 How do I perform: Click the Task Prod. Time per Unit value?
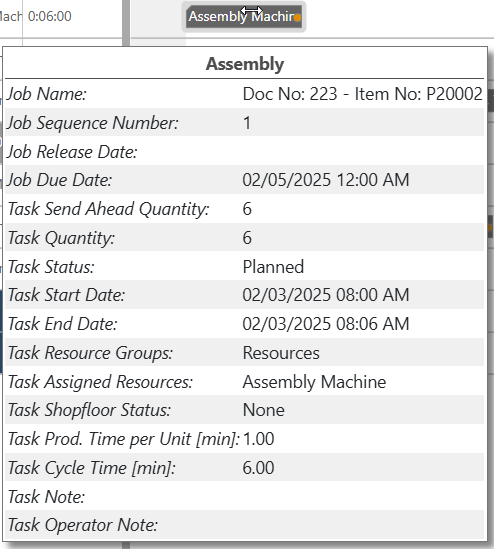(x=258, y=439)
